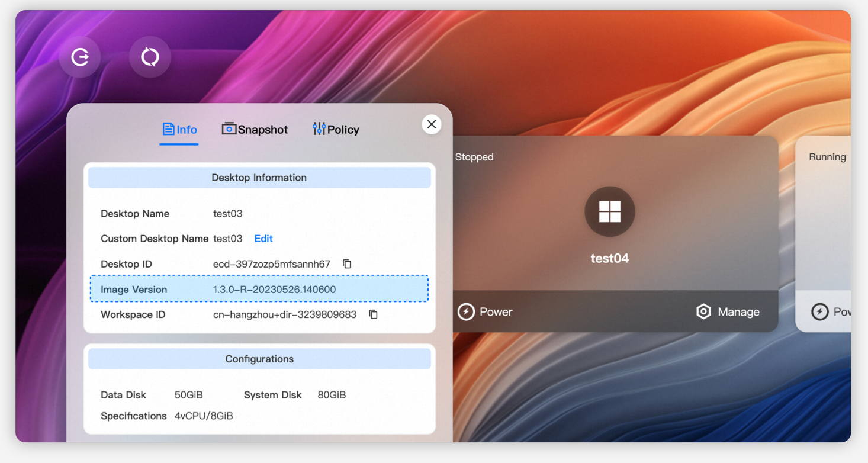Viewport: 868px width, 463px height.
Task: Click Power on the test04 card
Action: (485, 311)
